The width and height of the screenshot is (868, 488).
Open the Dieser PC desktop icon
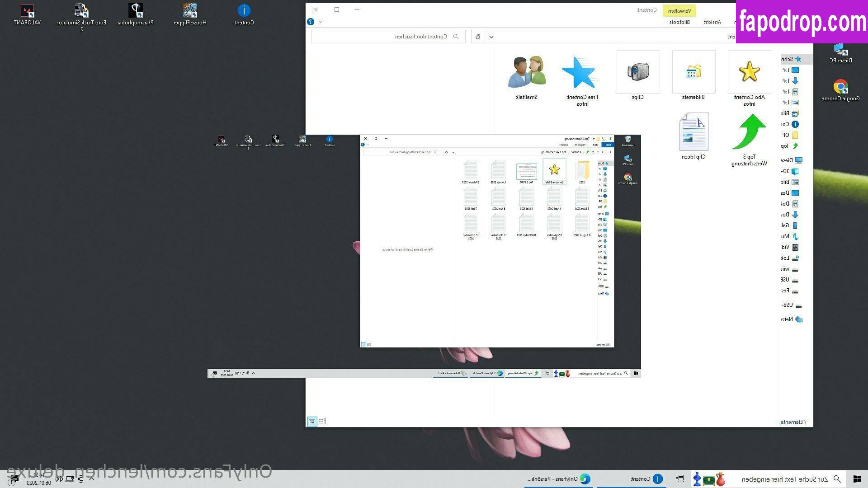point(841,53)
